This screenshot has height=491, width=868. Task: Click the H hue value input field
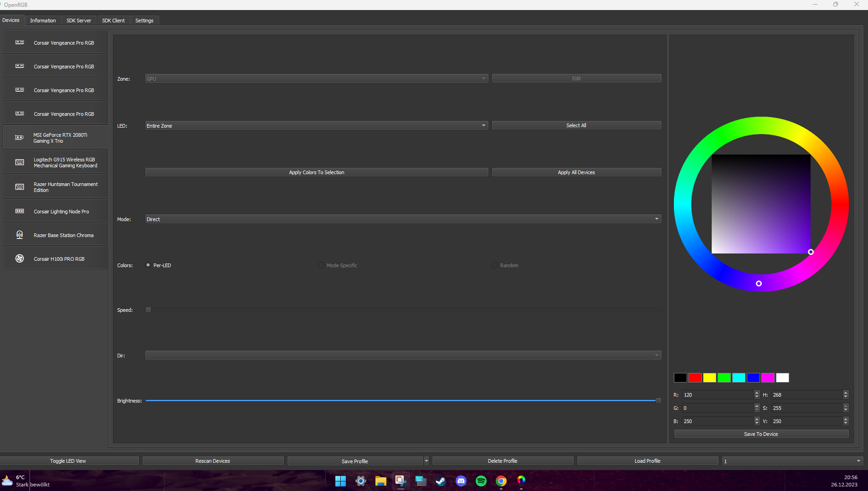coord(807,395)
